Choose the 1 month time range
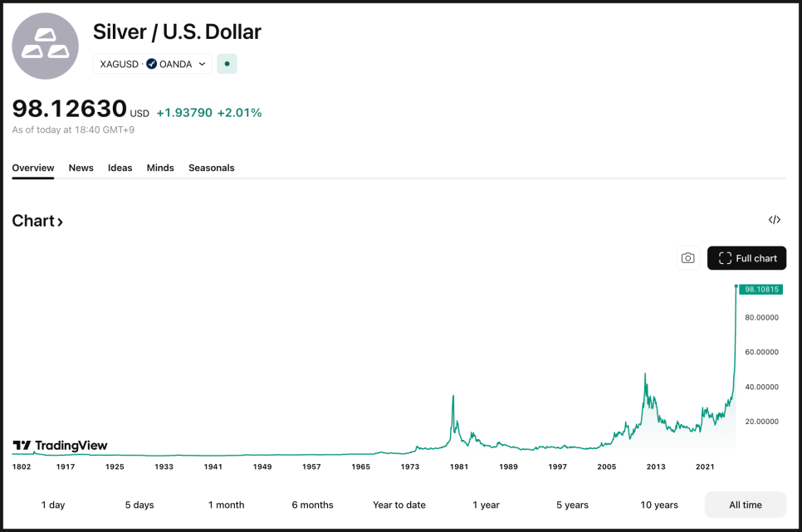Image resolution: width=802 pixels, height=532 pixels. [227, 505]
